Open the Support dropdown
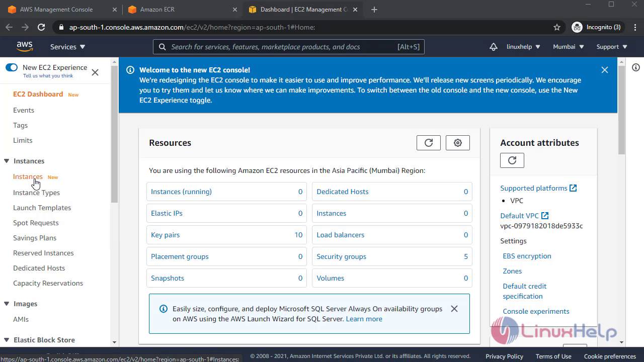This screenshot has width=644, height=362. point(612,47)
